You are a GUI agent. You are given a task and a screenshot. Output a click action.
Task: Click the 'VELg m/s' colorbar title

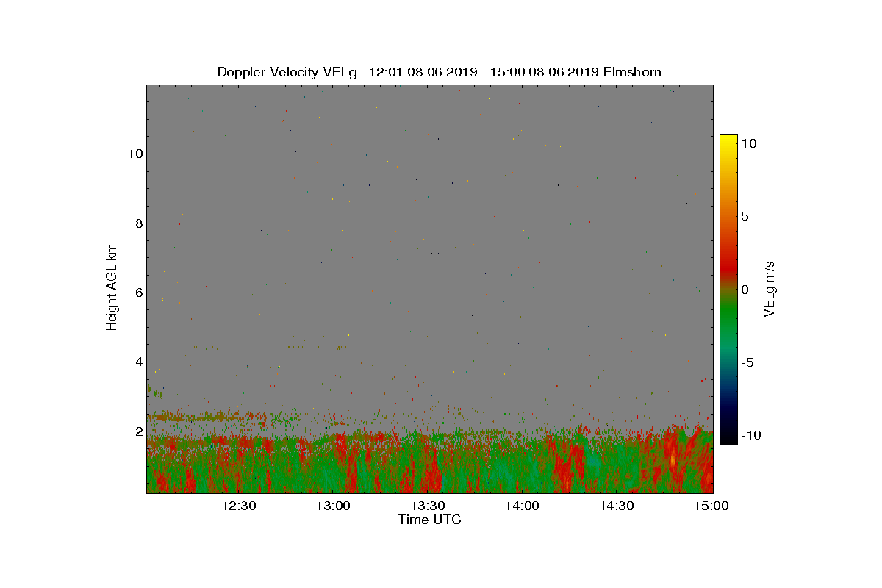(x=770, y=289)
